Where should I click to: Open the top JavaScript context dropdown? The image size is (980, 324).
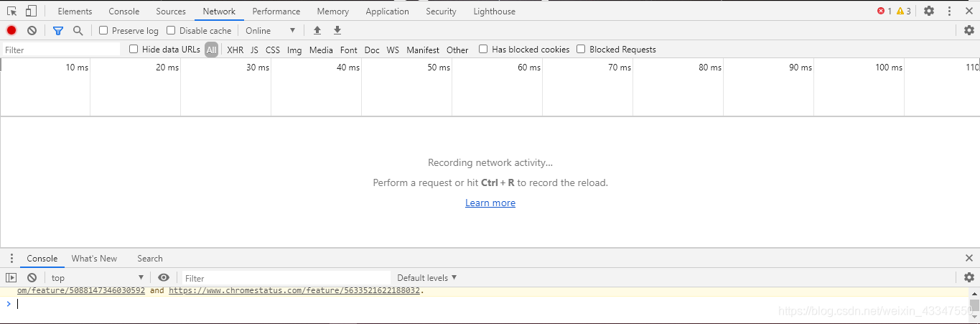pyautogui.click(x=98, y=277)
